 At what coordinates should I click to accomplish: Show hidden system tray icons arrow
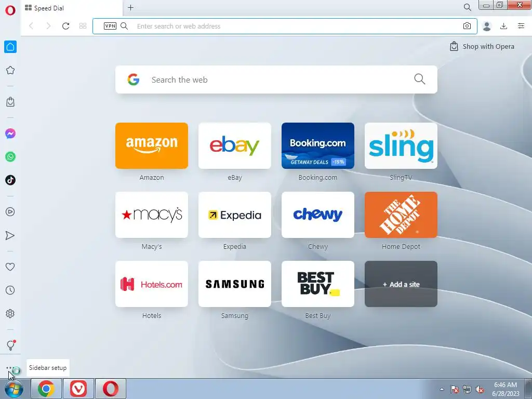442,389
